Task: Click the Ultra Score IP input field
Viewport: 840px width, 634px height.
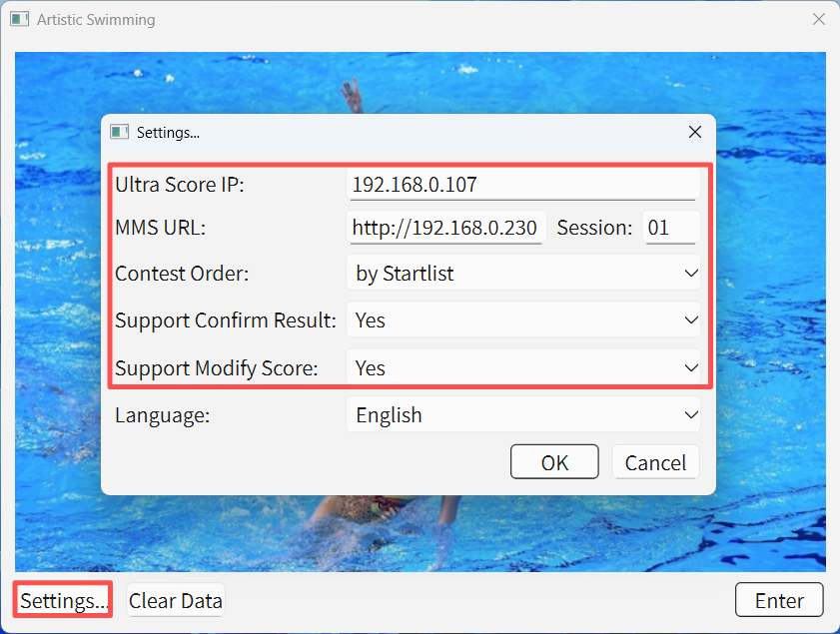Action: point(522,185)
